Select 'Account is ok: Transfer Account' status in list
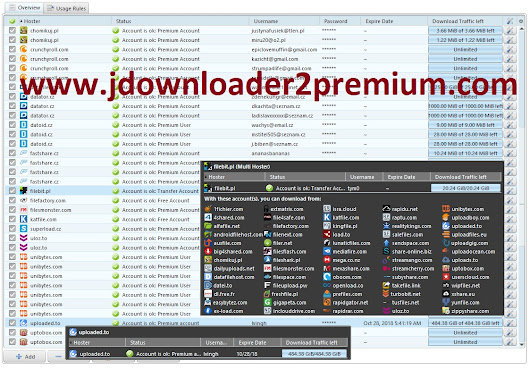Image resolution: width=530 pixels, height=369 pixels. coord(160,191)
